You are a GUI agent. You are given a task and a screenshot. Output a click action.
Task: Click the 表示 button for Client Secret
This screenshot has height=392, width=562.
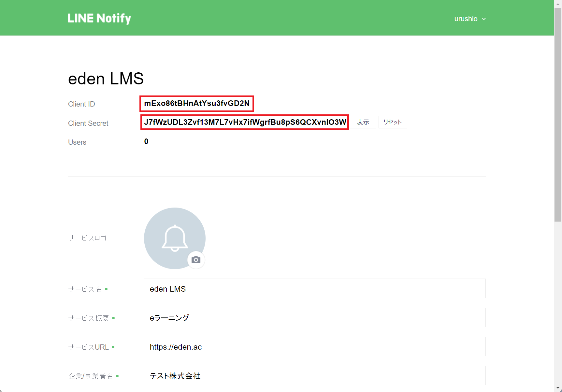(363, 122)
